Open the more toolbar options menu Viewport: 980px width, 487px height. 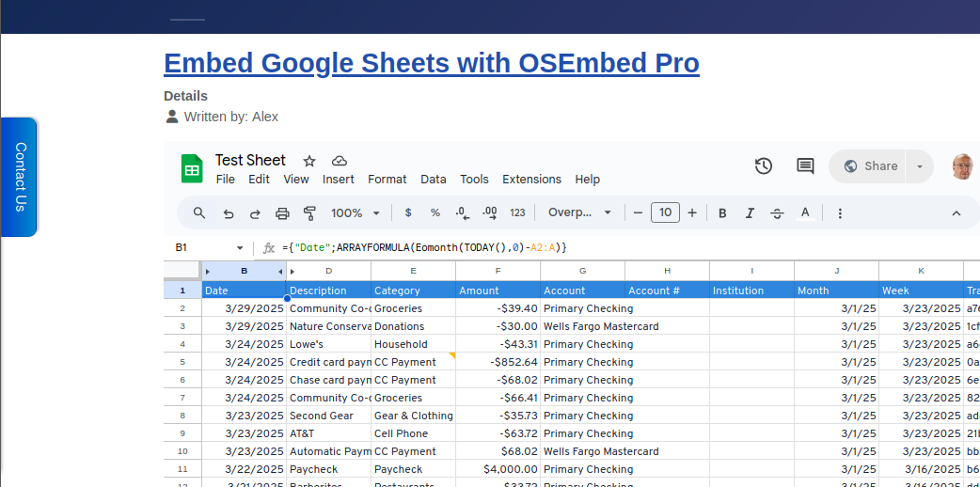point(840,213)
